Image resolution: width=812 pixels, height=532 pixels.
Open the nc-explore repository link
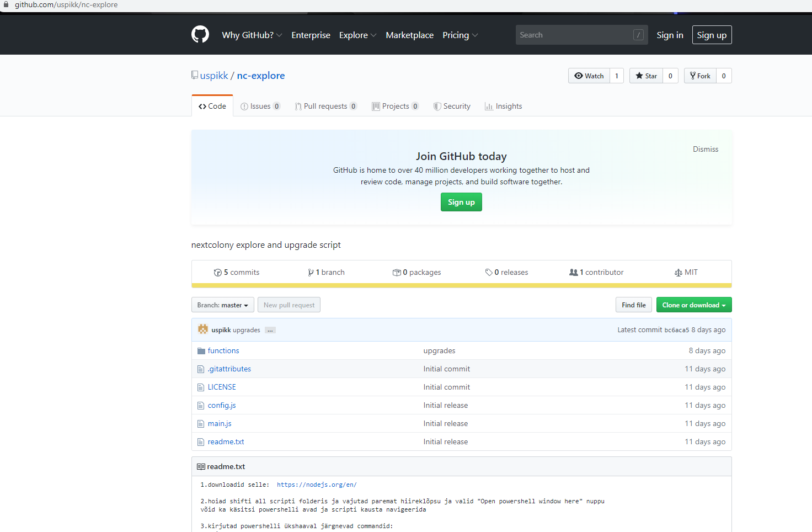click(x=261, y=76)
